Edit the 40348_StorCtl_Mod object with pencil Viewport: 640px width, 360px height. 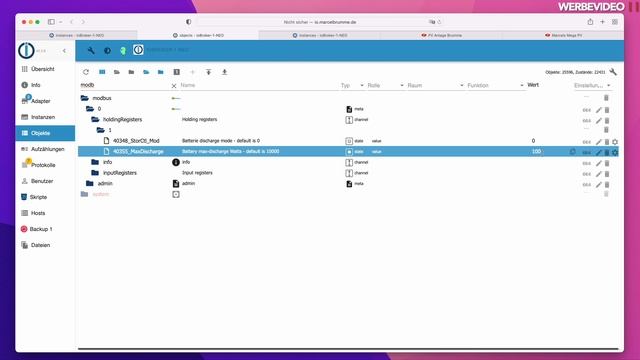click(x=598, y=142)
